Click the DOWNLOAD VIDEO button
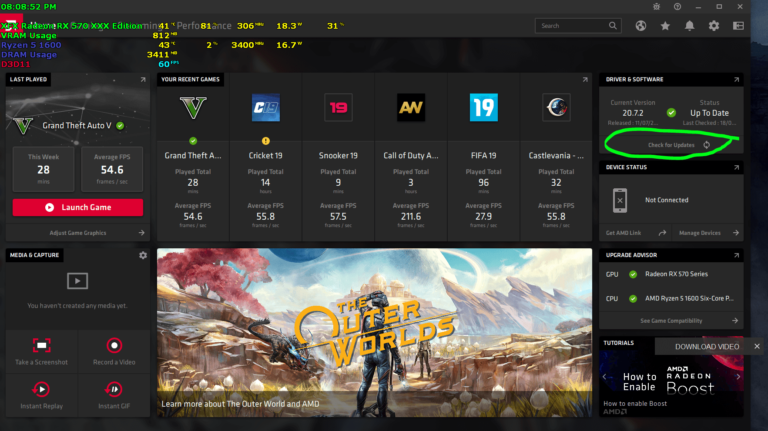This screenshot has height=431, width=768. [x=707, y=346]
